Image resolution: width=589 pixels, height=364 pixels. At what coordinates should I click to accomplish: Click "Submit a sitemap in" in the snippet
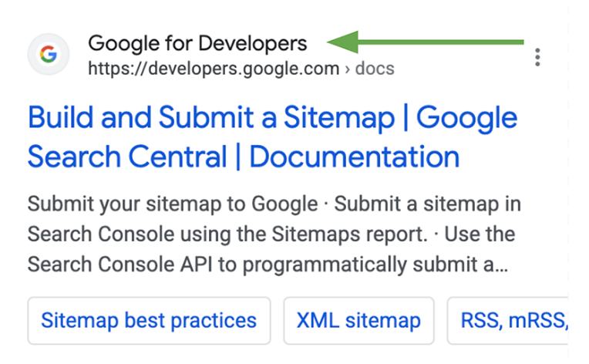coord(426,204)
